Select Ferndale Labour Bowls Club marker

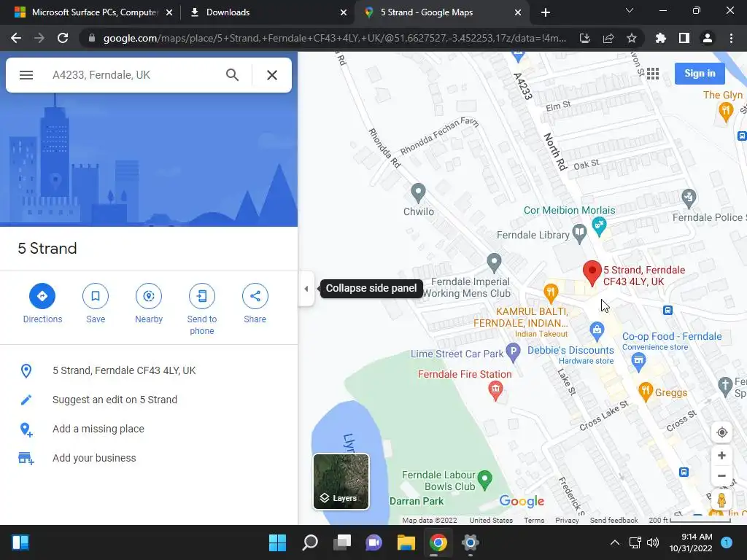(x=485, y=480)
